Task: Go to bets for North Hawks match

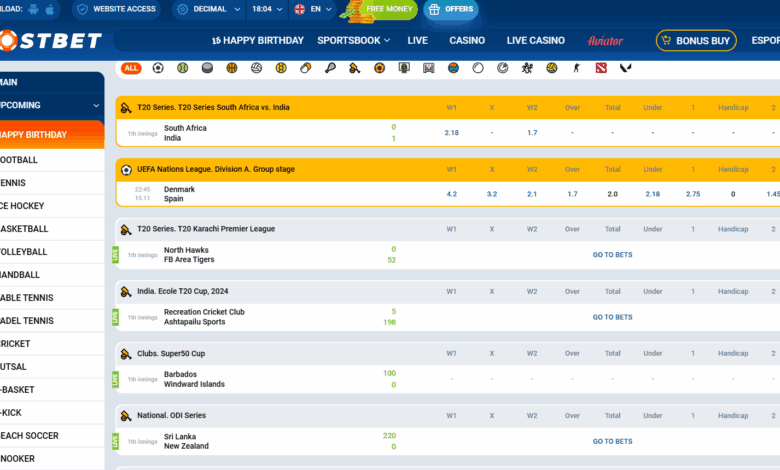Action: (x=612, y=255)
